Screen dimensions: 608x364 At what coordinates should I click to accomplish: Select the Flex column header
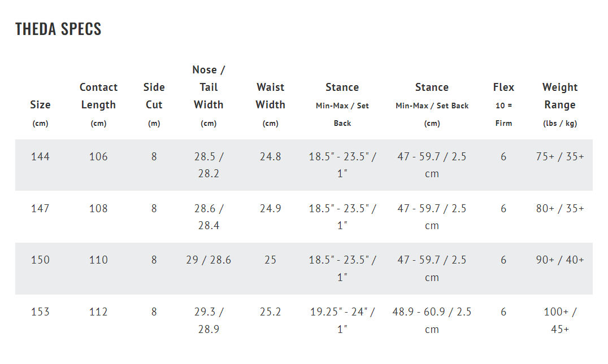click(x=503, y=104)
